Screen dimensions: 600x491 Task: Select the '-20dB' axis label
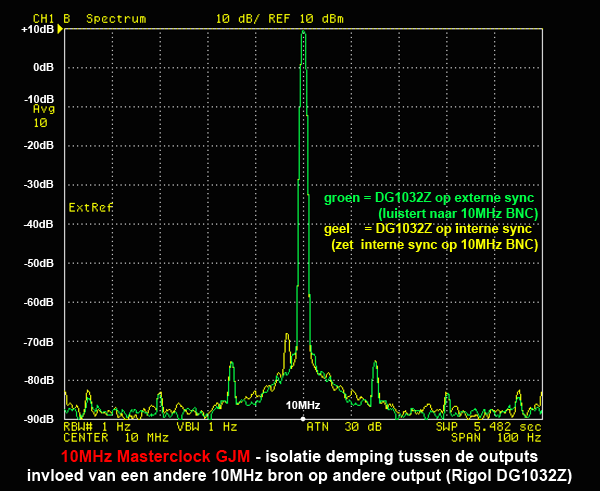click(x=39, y=145)
